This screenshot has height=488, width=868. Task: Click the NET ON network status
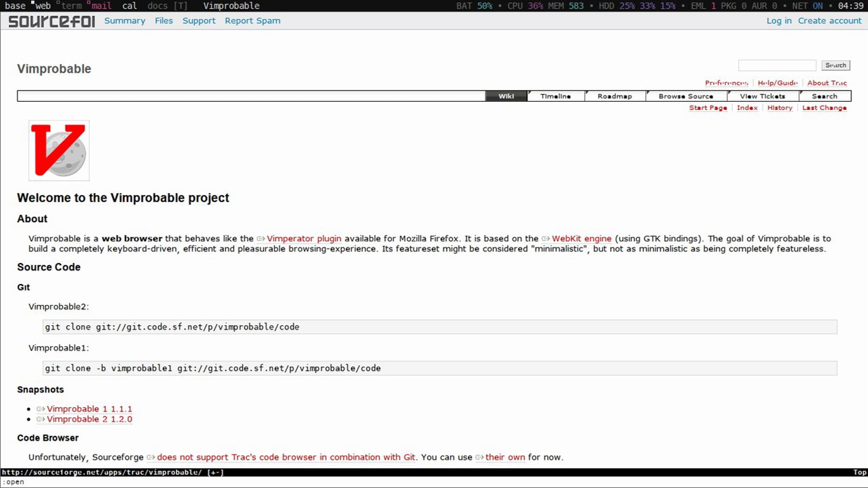808,6
